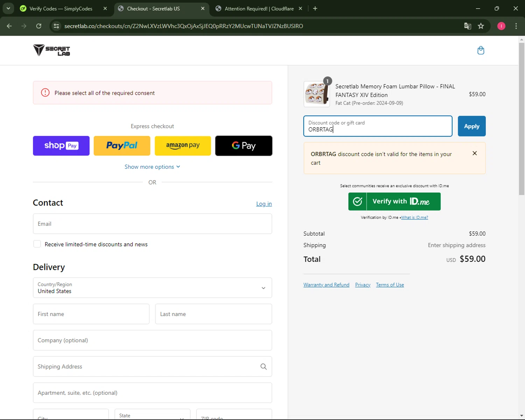Viewport: 525px width, 420px height.
Task: Close the Attention Required Cloudflare tab
Action: click(300, 8)
